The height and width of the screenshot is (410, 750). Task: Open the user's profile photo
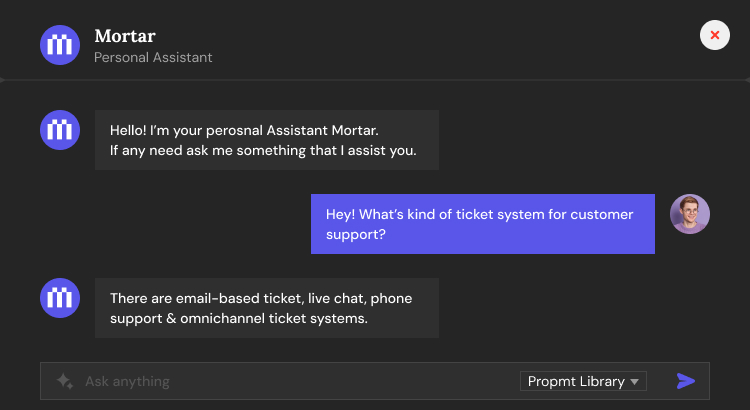(x=690, y=214)
